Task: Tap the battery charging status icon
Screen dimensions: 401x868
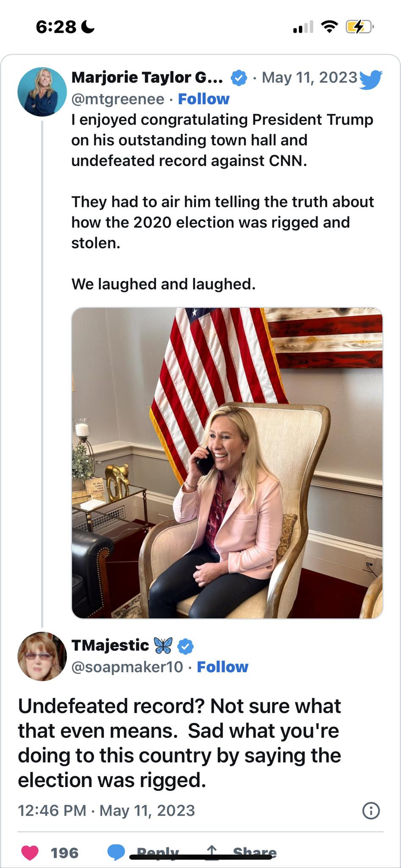Action: (x=359, y=27)
